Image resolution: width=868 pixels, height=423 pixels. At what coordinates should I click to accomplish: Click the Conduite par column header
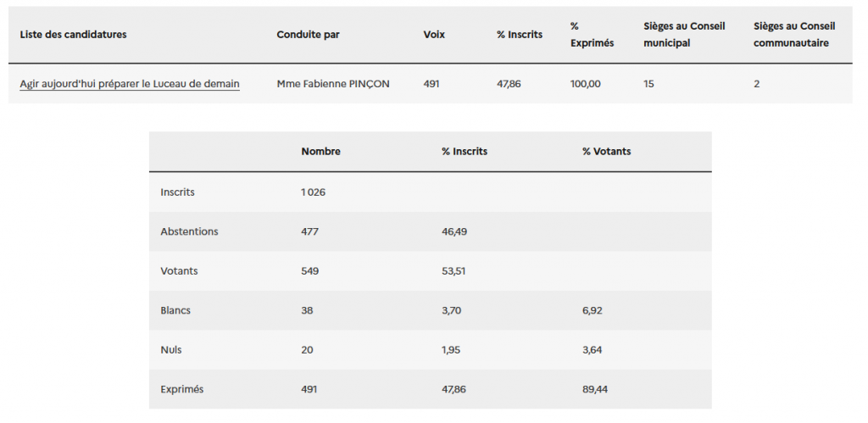(308, 35)
